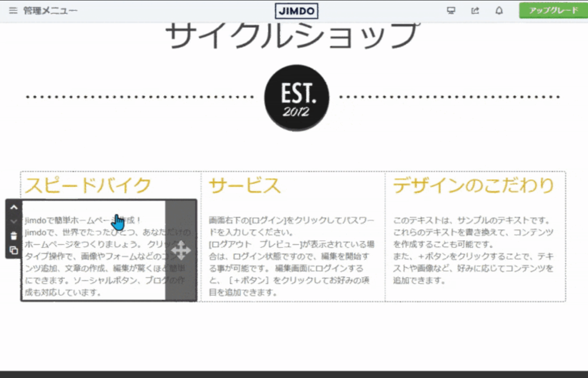Select the サイクルショップ title
This screenshot has height=378, width=588.
(291, 36)
